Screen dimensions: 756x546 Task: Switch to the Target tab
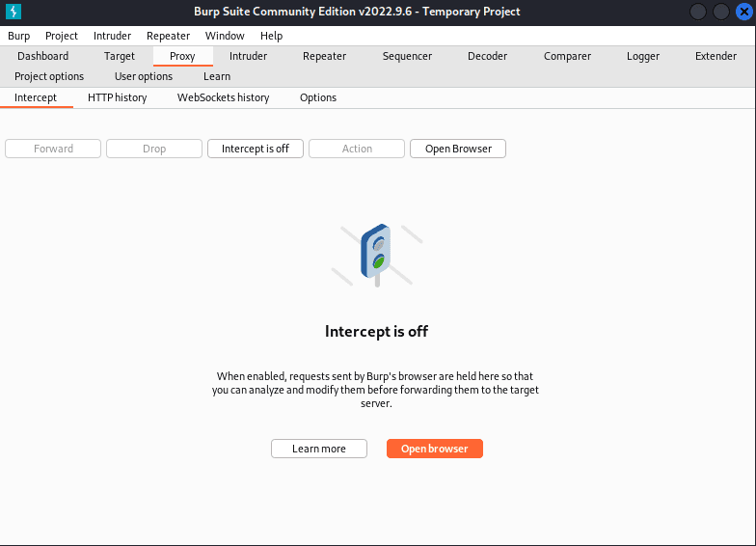coord(120,56)
